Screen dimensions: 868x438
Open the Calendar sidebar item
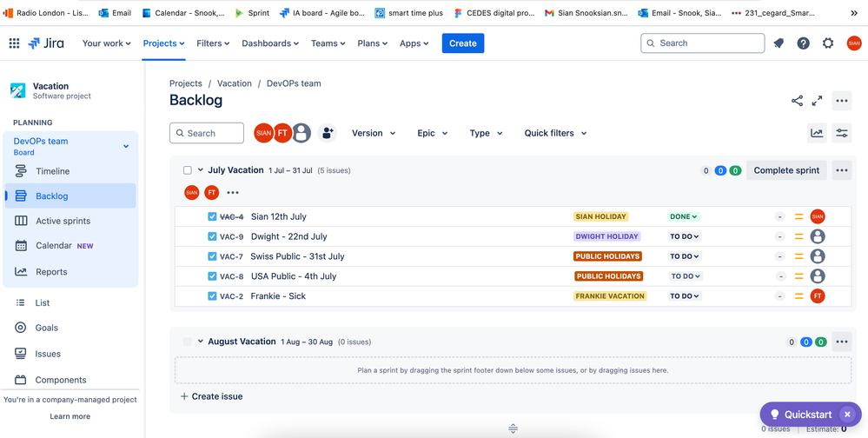click(70, 246)
